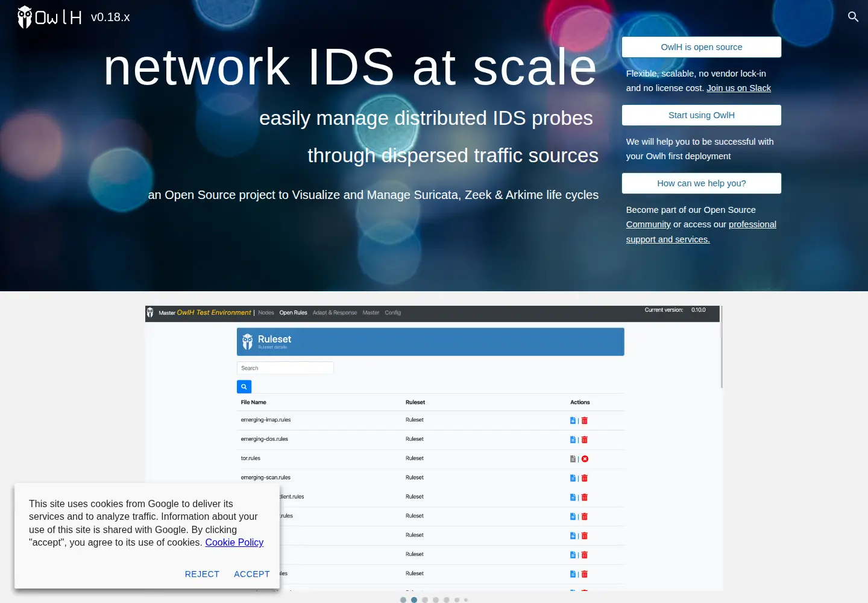Click the small owl icon beside Master label
Image resolution: width=868 pixels, height=603 pixels.
tap(150, 312)
